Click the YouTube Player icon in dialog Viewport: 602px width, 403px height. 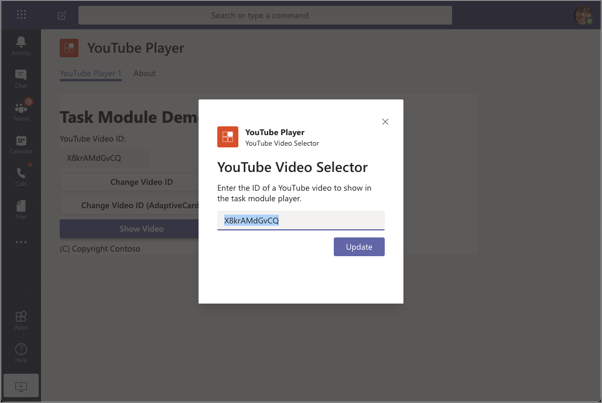228,137
